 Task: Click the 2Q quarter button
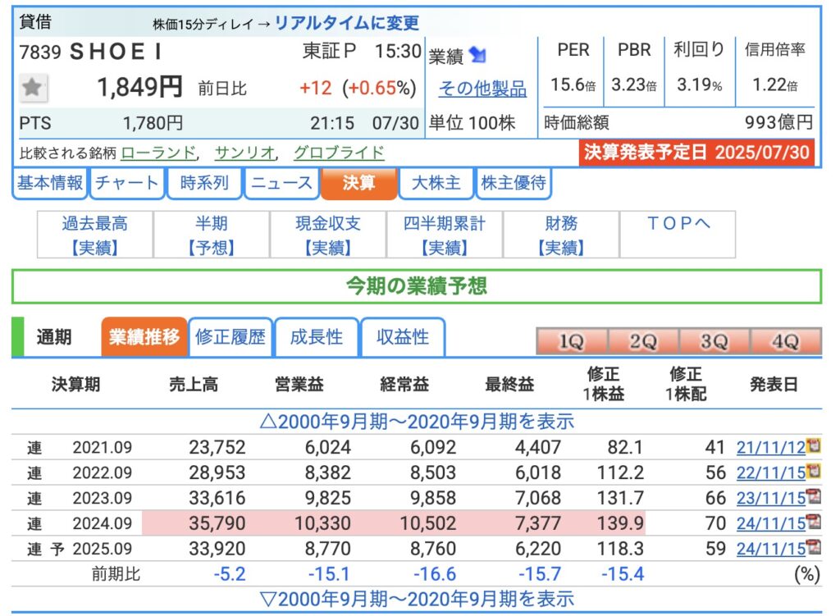click(x=643, y=341)
